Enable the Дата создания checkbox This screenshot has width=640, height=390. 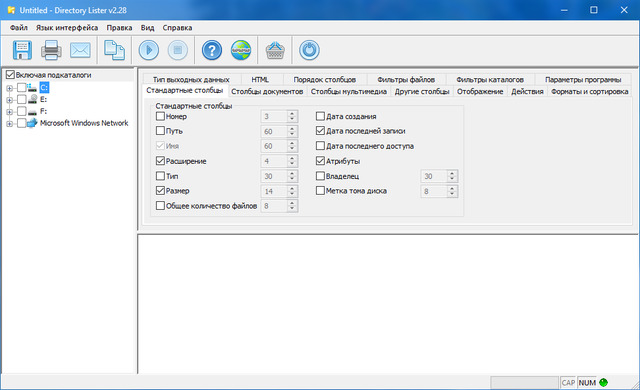(320, 116)
